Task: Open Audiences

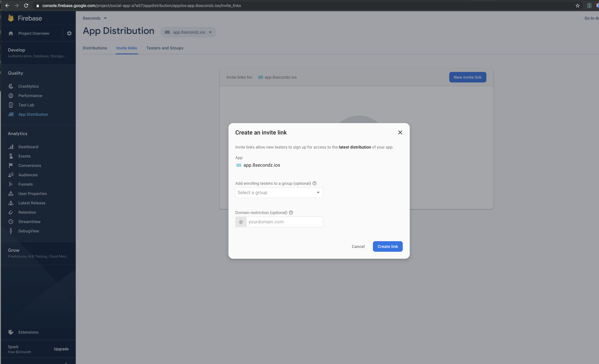Action: [x=28, y=175]
